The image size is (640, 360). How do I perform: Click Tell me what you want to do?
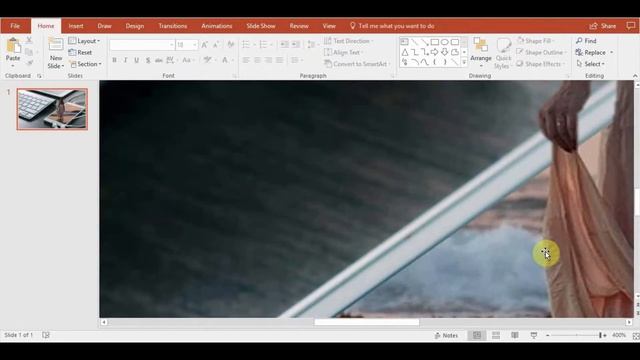click(x=393, y=26)
